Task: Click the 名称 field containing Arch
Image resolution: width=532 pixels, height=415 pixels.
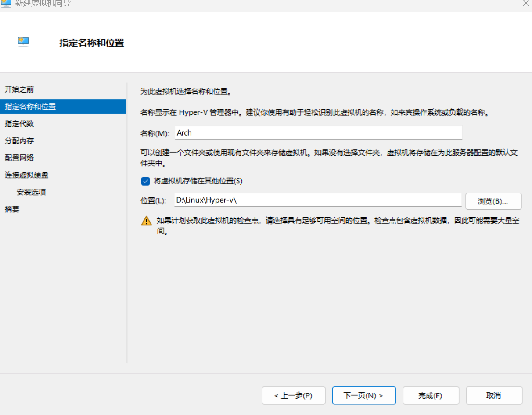Action: pyautogui.click(x=318, y=133)
